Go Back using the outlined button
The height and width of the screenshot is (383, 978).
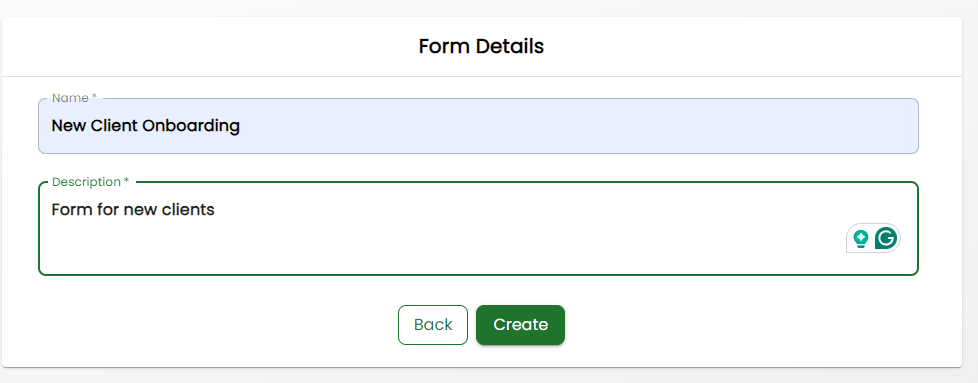click(433, 324)
